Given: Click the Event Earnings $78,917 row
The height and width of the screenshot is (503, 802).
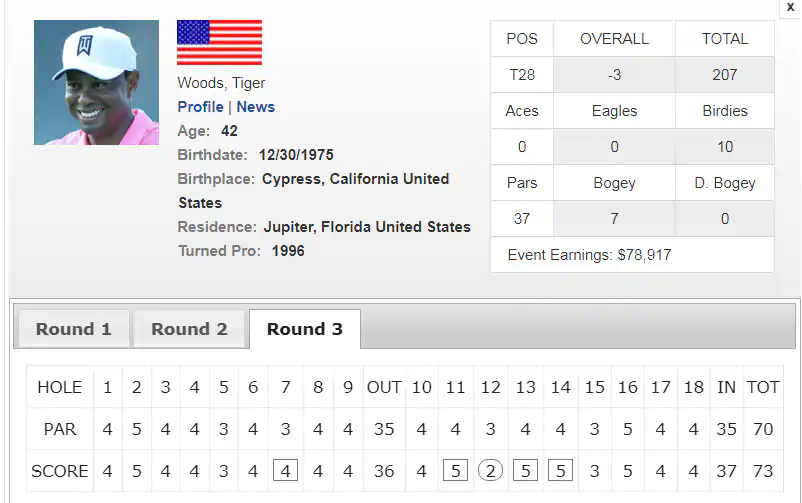Looking at the screenshot, I should tap(632, 255).
